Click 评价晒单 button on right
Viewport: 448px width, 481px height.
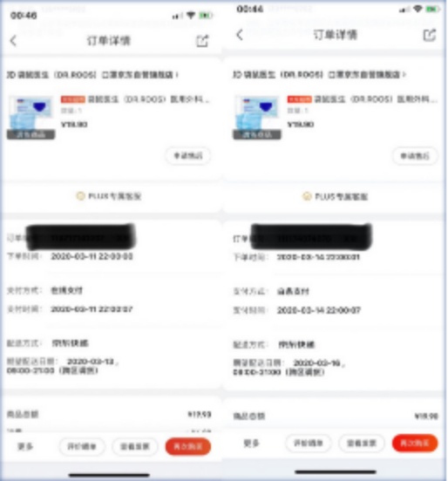click(309, 443)
